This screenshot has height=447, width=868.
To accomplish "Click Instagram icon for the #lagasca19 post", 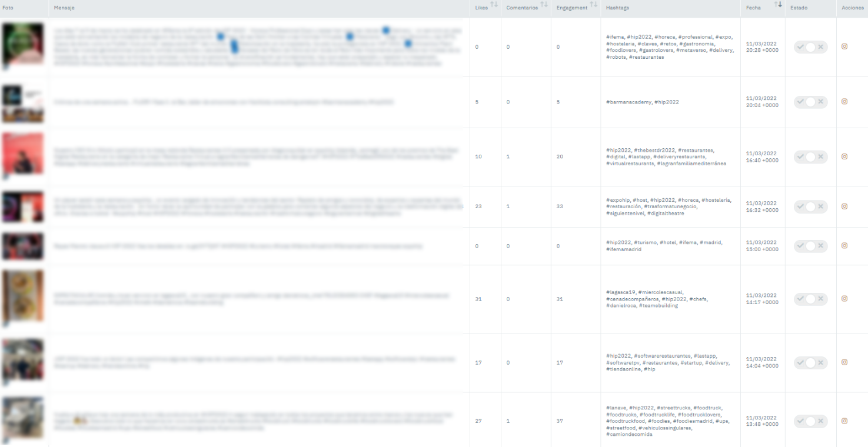I will [x=844, y=299].
